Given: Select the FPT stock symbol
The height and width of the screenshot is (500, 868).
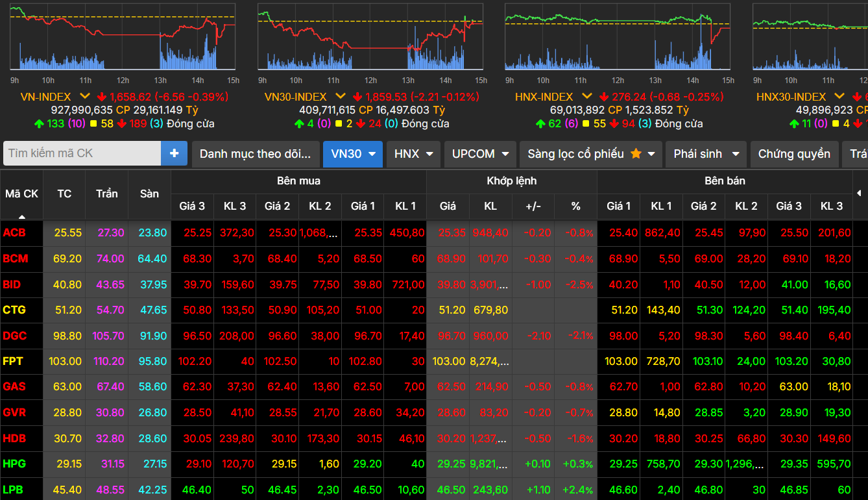Looking at the screenshot, I should point(13,361).
